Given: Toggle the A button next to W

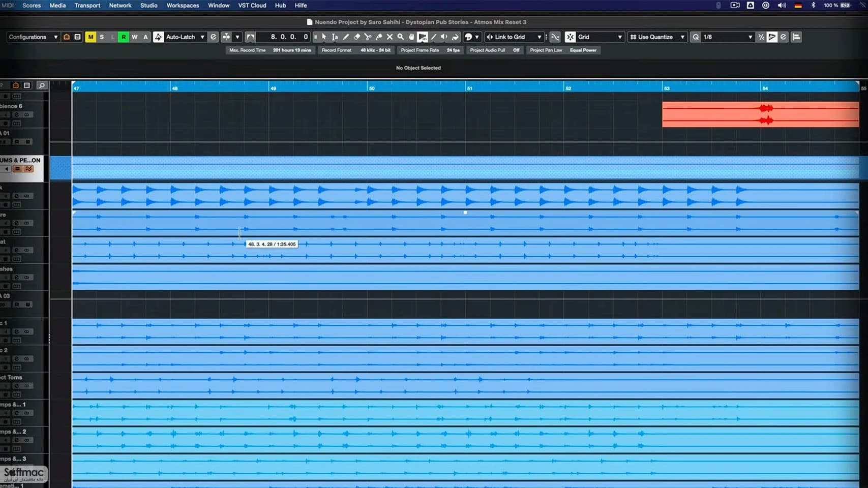Looking at the screenshot, I should pos(145,37).
